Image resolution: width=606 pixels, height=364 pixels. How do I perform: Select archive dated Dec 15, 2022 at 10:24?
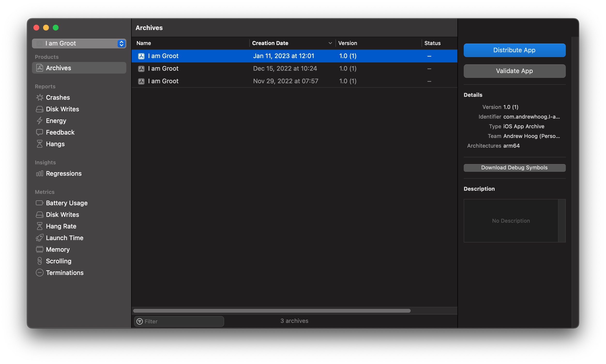pos(294,68)
